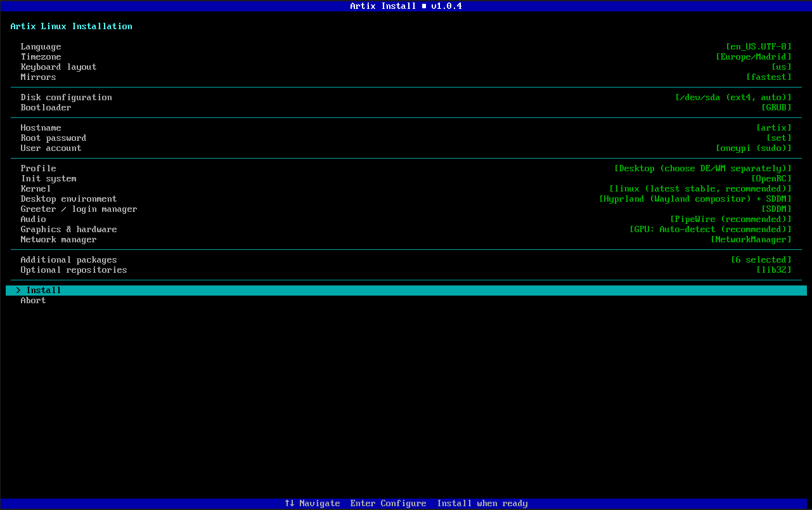
Task: Click the Artix Install v1.0.4 title
Action: (x=406, y=6)
